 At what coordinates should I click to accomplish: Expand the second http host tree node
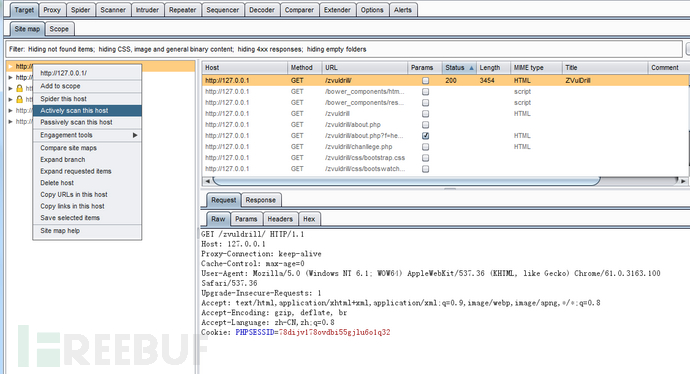tap(11, 77)
